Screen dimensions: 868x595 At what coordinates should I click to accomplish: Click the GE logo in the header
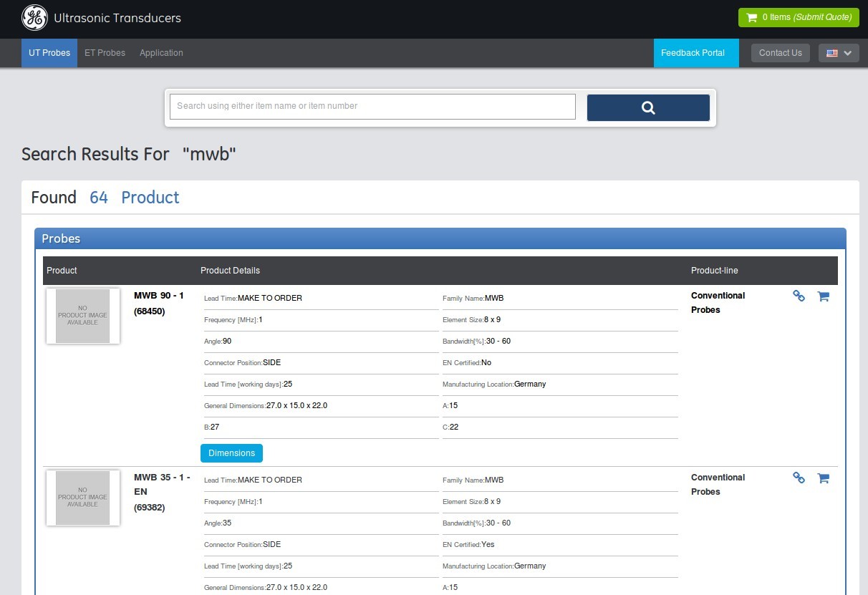click(34, 18)
